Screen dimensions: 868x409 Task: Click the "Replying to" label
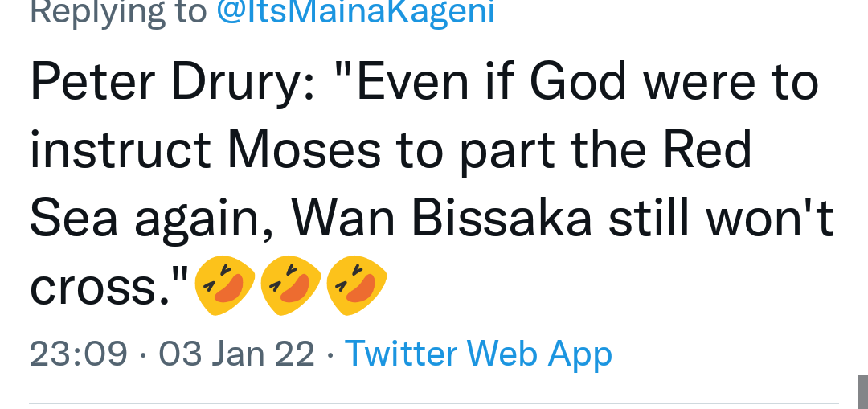pyautogui.click(x=118, y=12)
